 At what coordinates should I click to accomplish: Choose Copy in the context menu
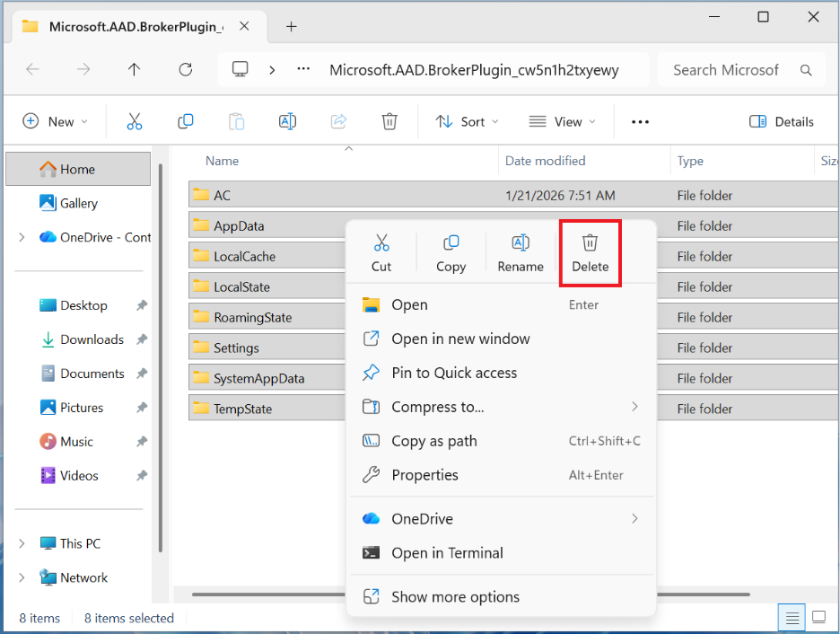coord(451,252)
